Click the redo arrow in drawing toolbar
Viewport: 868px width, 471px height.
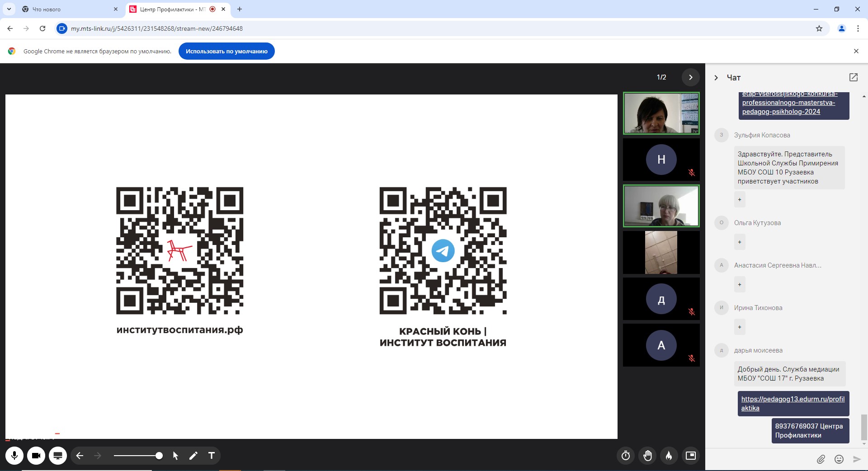coord(98,456)
